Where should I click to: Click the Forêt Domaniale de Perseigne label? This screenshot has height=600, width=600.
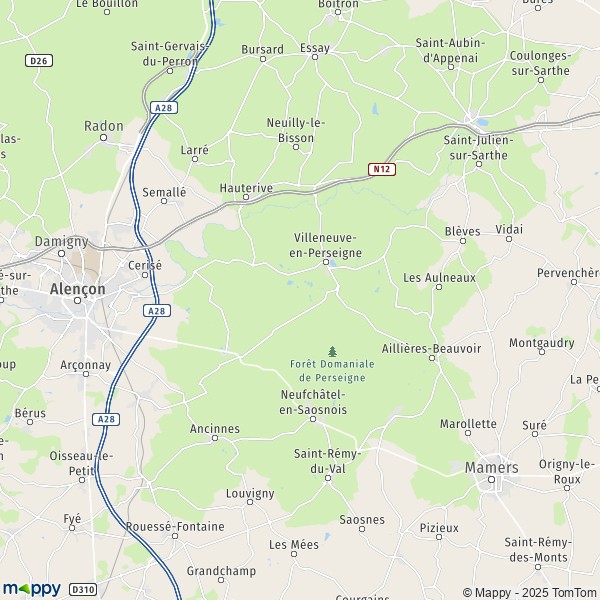[x=332, y=371]
